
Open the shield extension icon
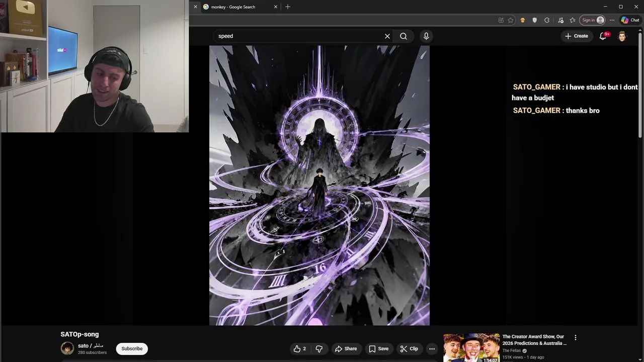535,20
